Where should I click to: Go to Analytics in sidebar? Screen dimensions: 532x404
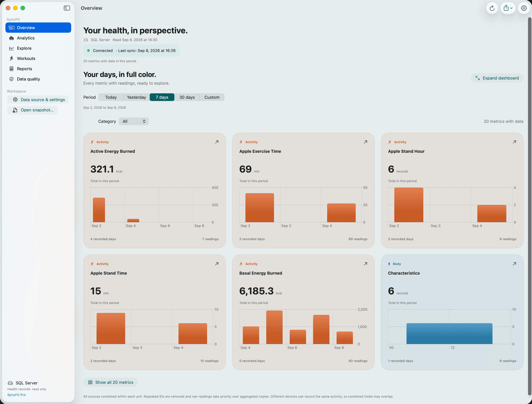pos(38,38)
